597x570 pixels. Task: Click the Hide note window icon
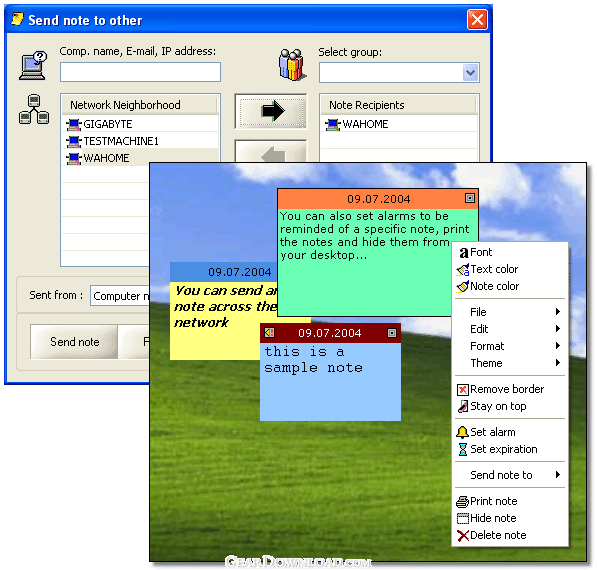tap(463, 519)
